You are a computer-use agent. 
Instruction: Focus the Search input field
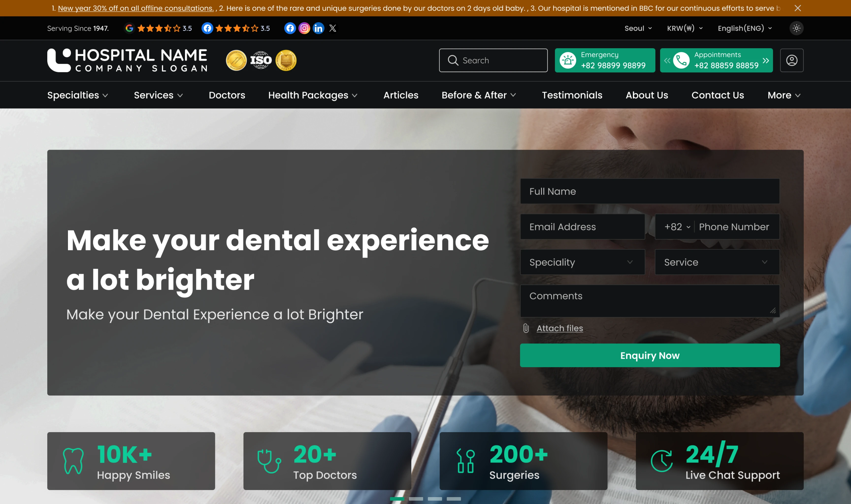(x=493, y=60)
